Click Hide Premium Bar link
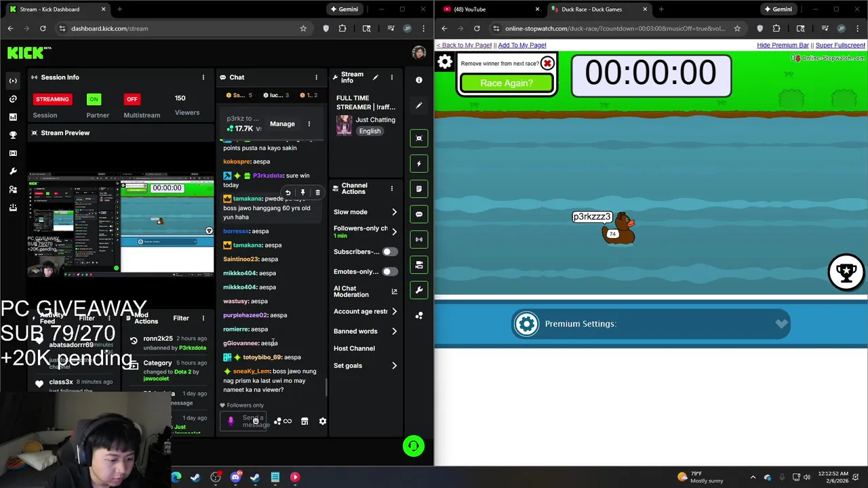Screen dimensions: 868x488 point(783,45)
